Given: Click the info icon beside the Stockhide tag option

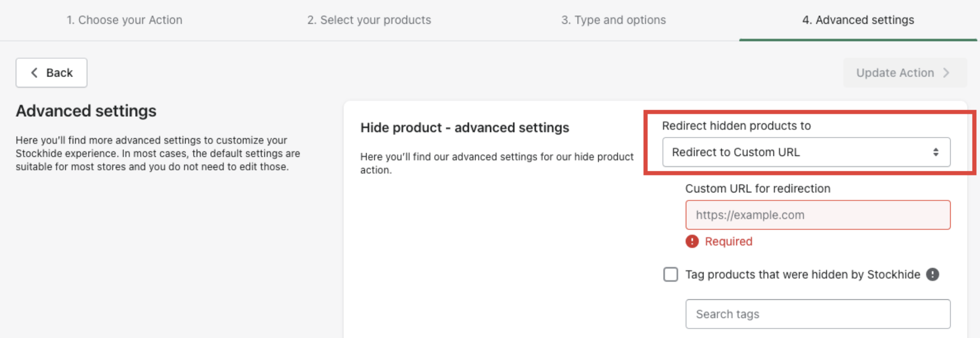Looking at the screenshot, I should (932, 275).
